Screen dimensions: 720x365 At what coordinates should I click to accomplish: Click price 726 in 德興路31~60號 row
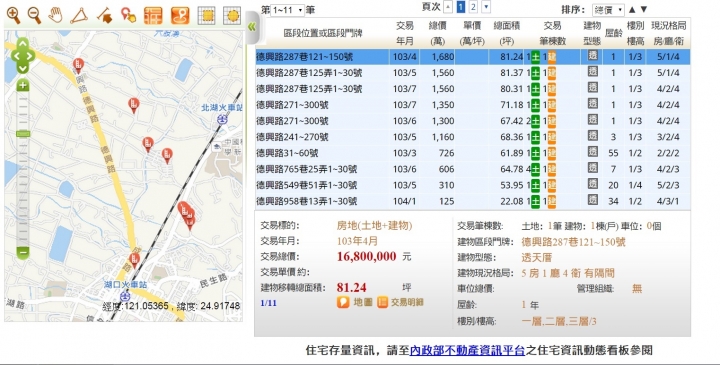coord(446,153)
